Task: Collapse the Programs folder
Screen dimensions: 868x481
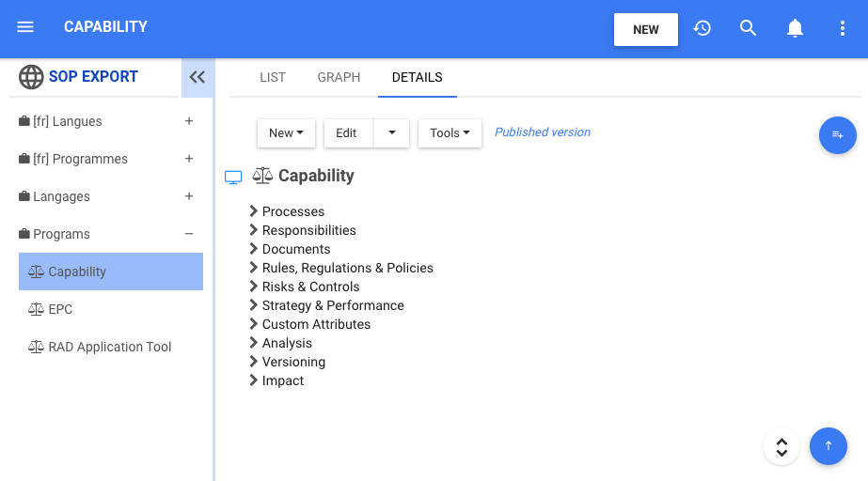Action: [x=189, y=234]
